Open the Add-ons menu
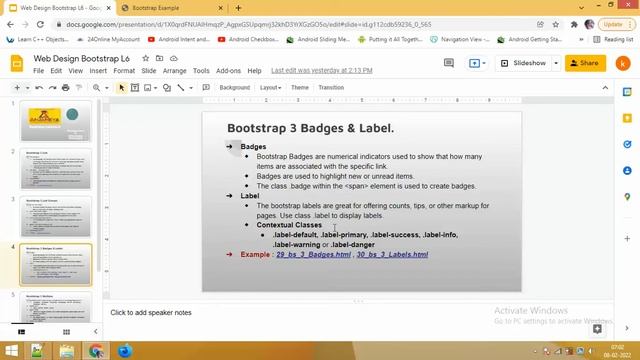 (x=228, y=71)
